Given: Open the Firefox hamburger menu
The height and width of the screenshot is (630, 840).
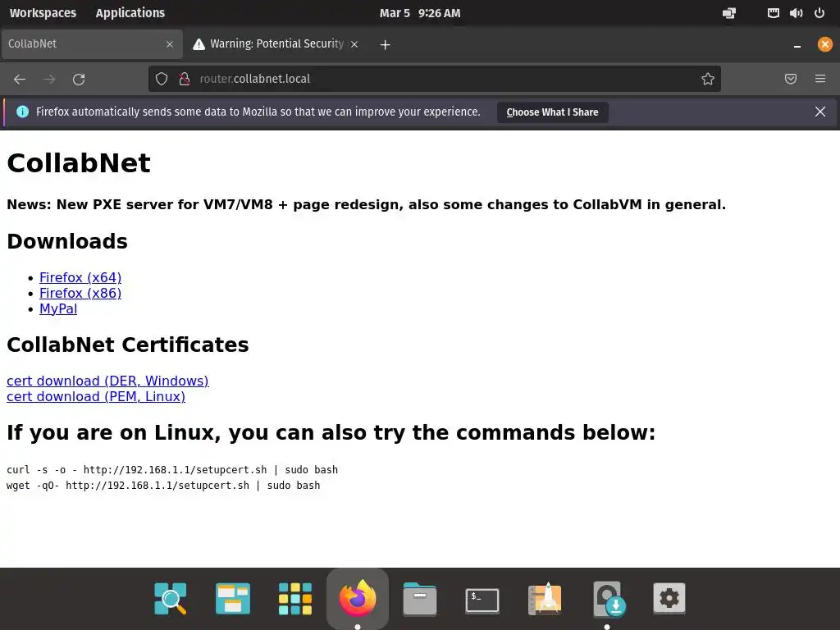Looking at the screenshot, I should (x=820, y=80).
